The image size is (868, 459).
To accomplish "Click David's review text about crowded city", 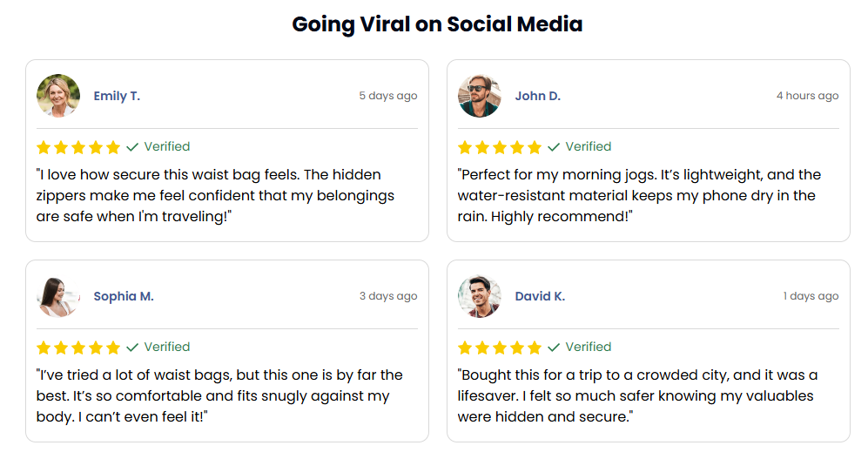I will (637, 396).
